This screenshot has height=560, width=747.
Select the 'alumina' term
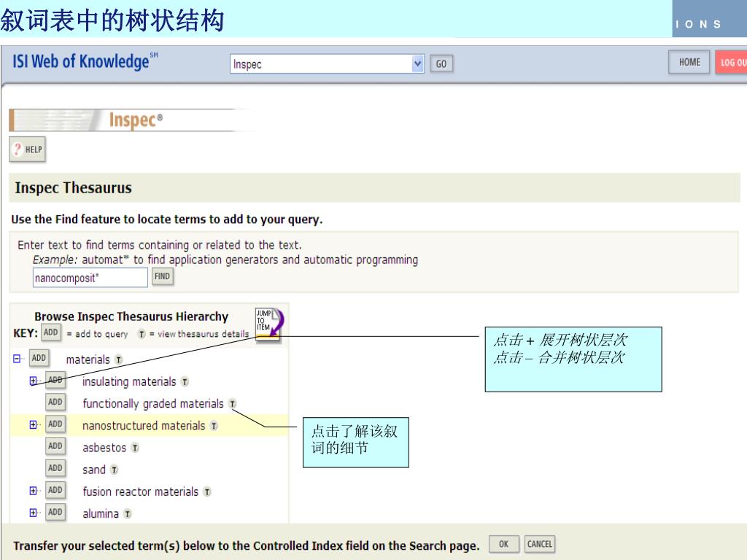pos(101,513)
